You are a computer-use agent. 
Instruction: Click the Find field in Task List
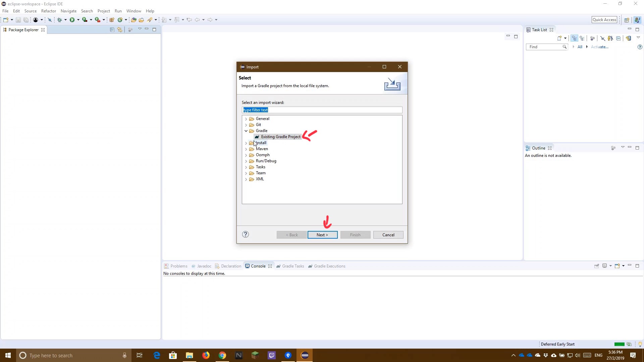tap(547, 47)
